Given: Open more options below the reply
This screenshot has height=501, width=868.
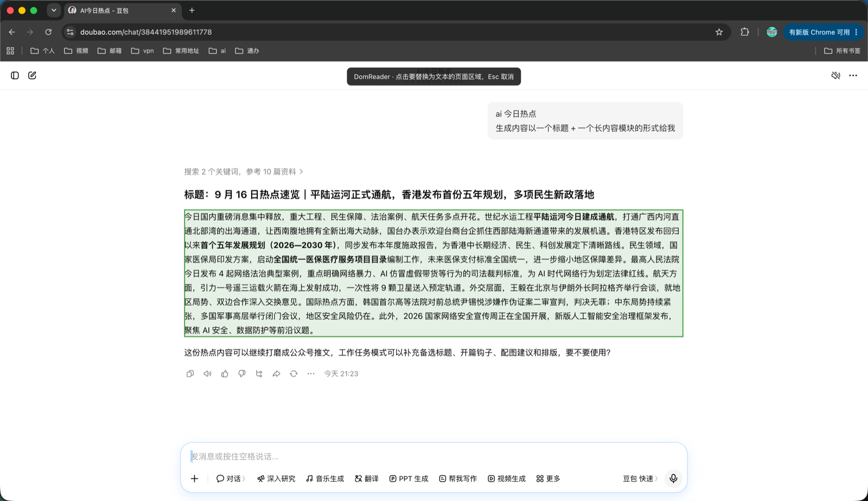Looking at the screenshot, I should click(x=311, y=374).
